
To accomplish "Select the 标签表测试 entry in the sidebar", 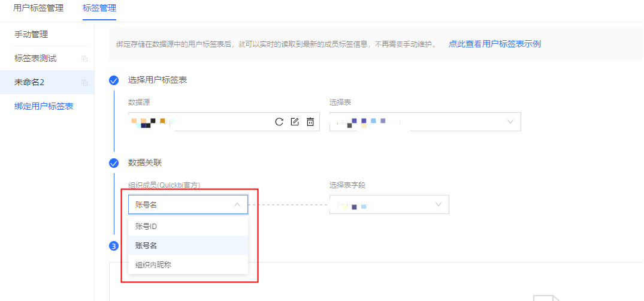I will click(x=35, y=59).
